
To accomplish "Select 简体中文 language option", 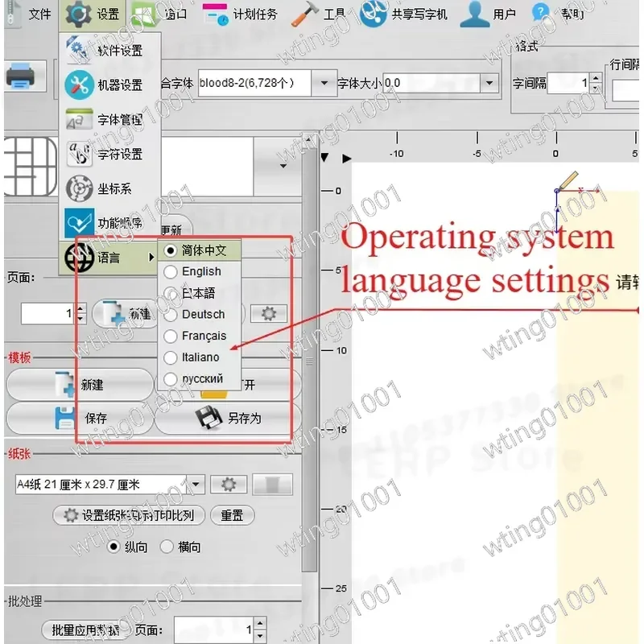I will (x=200, y=250).
